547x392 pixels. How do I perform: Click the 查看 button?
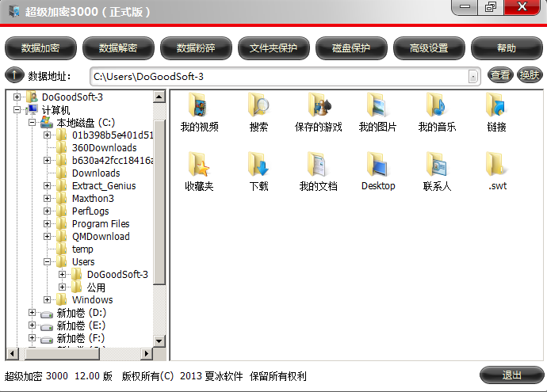500,75
